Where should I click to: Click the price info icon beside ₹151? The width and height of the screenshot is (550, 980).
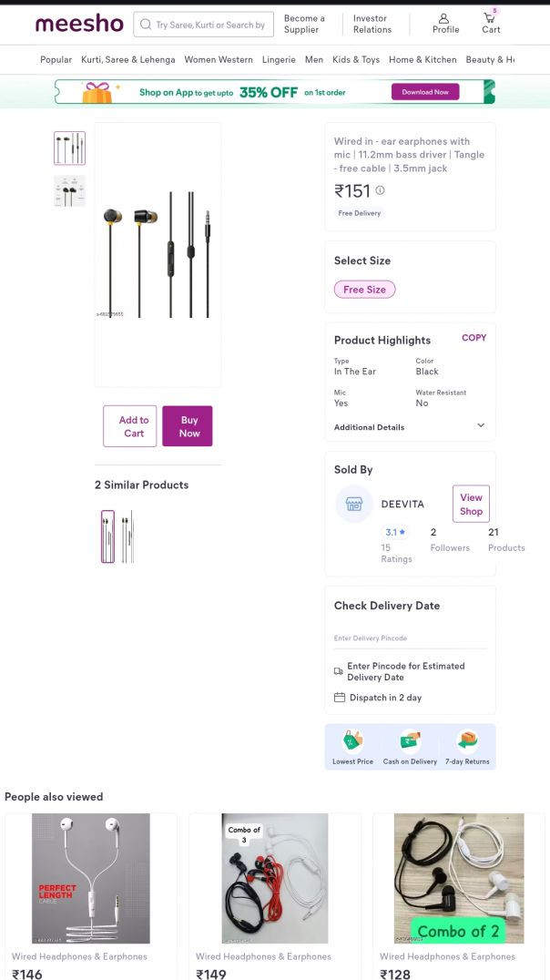[x=380, y=190]
